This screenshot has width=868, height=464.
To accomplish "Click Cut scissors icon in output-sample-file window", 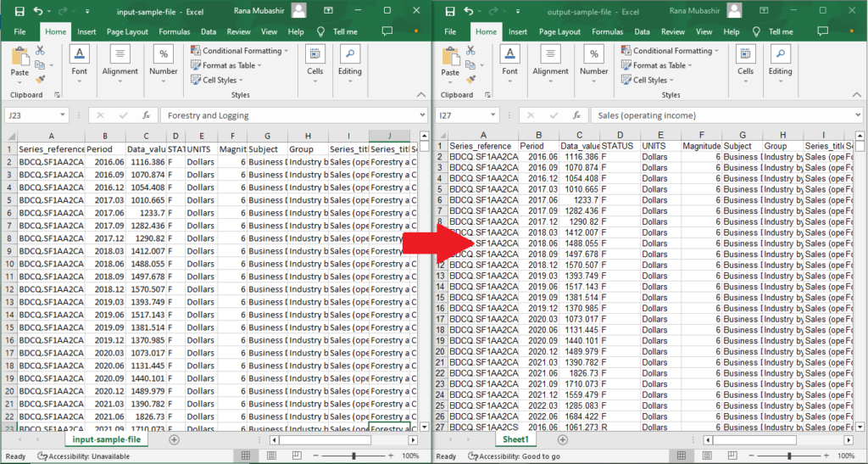I will (x=470, y=51).
